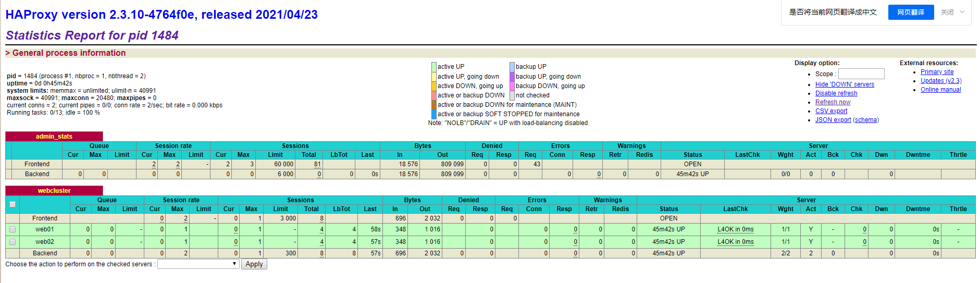Click the blue translate page button

(911, 12)
